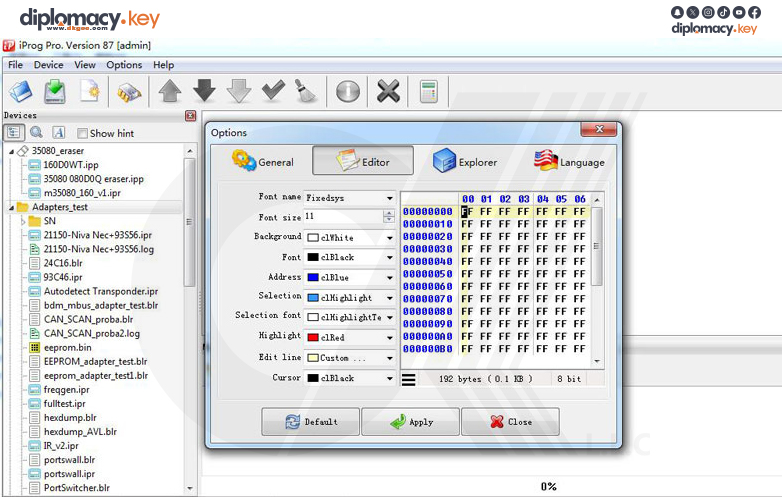Click the Font size input field
This screenshot has width=782, height=497.
point(344,217)
